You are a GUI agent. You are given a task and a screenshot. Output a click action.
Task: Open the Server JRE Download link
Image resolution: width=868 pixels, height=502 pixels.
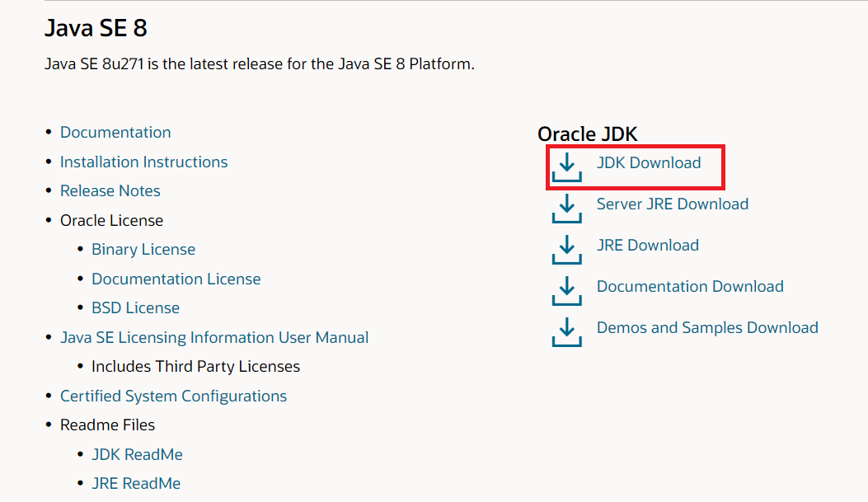coord(673,204)
